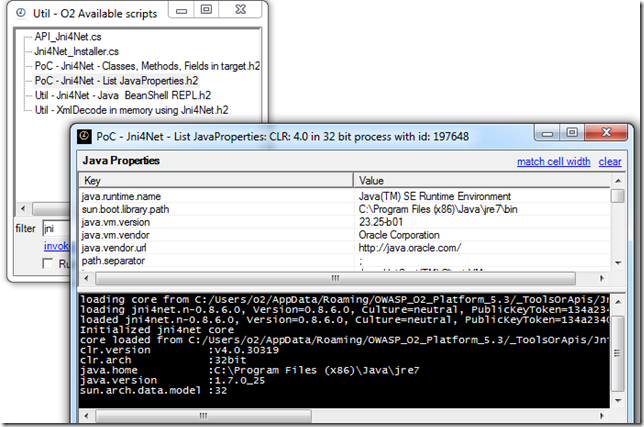Close the PoC List JavaProperties window

(606, 134)
